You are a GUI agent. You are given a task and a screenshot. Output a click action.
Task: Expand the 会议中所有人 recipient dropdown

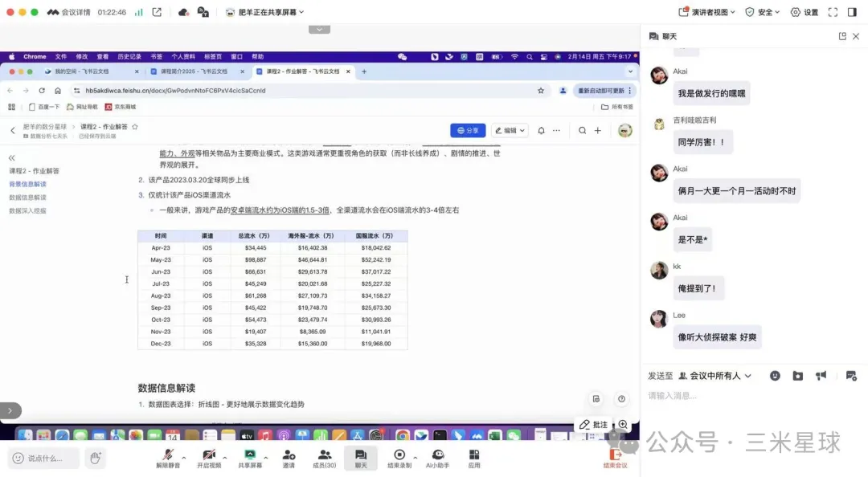[x=715, y=376]
